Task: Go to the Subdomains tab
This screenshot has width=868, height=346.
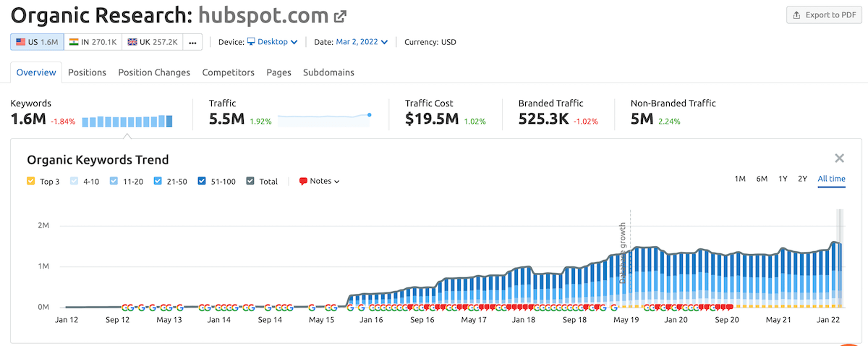Action: pos(328,72)
